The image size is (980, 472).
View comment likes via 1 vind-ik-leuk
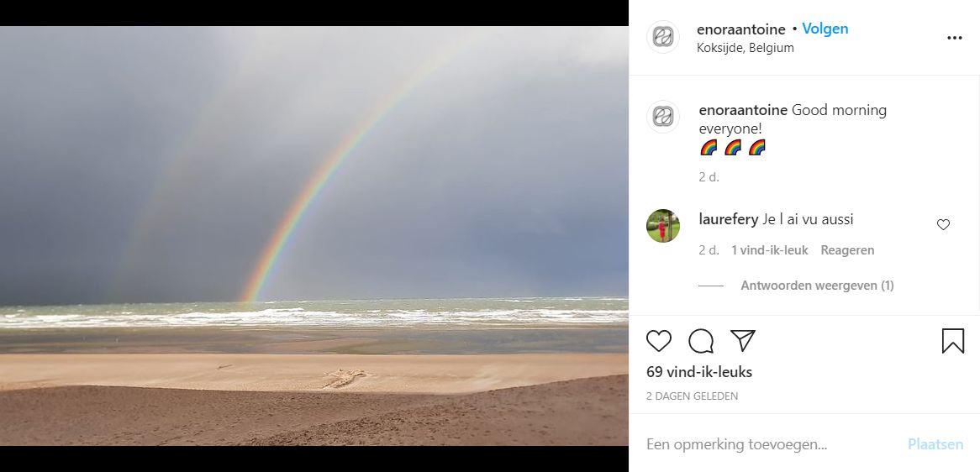tap(769, 250)
